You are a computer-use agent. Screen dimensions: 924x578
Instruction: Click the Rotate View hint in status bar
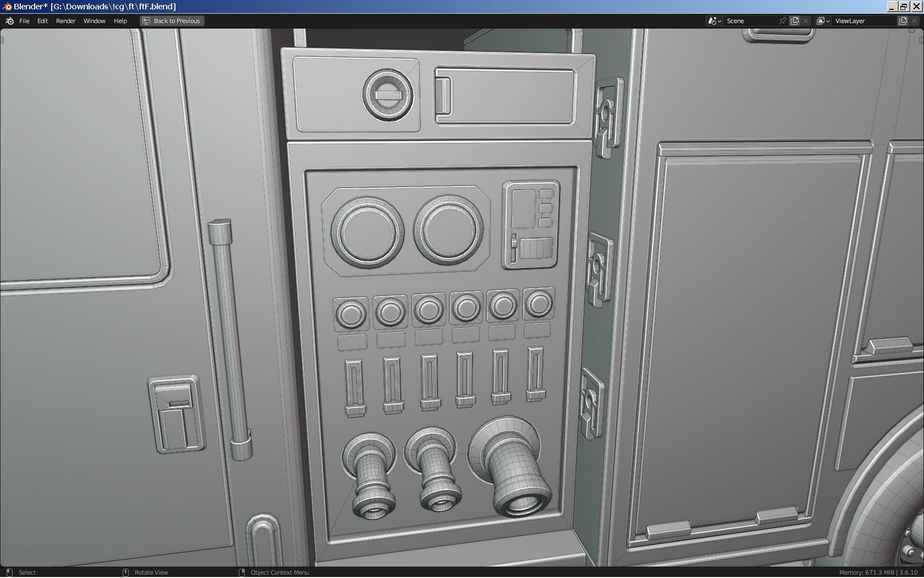click(x=151, y=572)
